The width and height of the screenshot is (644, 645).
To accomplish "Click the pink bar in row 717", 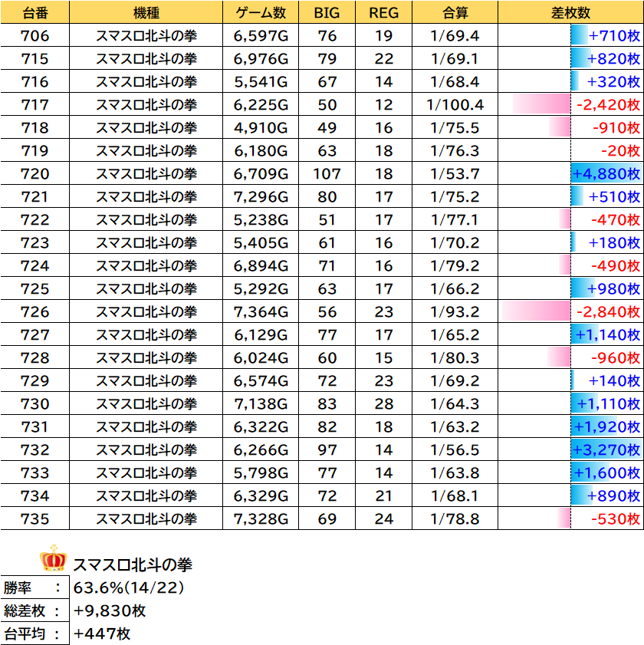I will pyautogui.click(x=541, y=104).
